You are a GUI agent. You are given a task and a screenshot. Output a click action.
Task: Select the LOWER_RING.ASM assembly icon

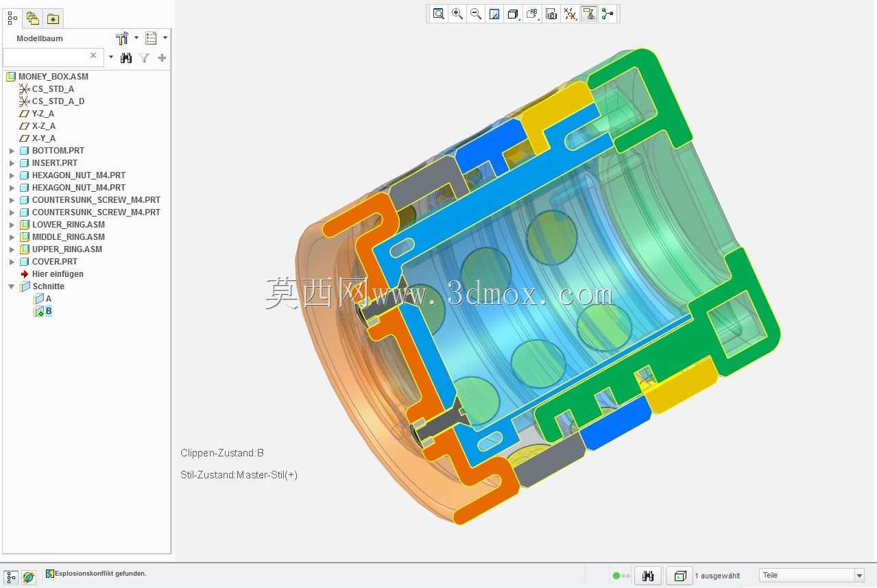25,225
